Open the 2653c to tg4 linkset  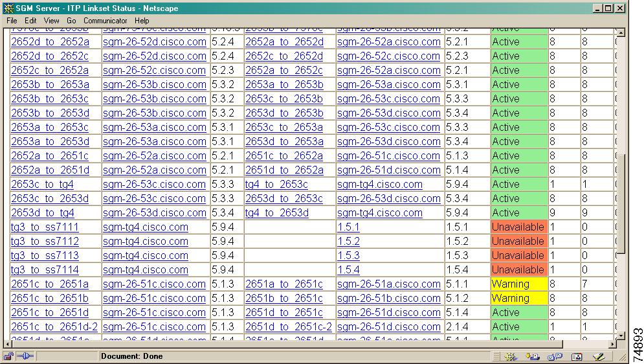42,185
